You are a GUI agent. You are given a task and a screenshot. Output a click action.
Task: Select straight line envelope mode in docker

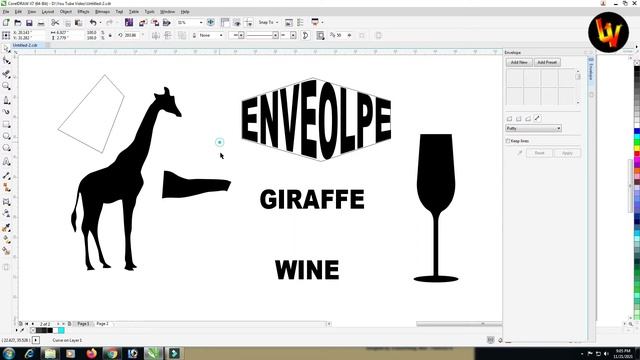pos(509,118)
